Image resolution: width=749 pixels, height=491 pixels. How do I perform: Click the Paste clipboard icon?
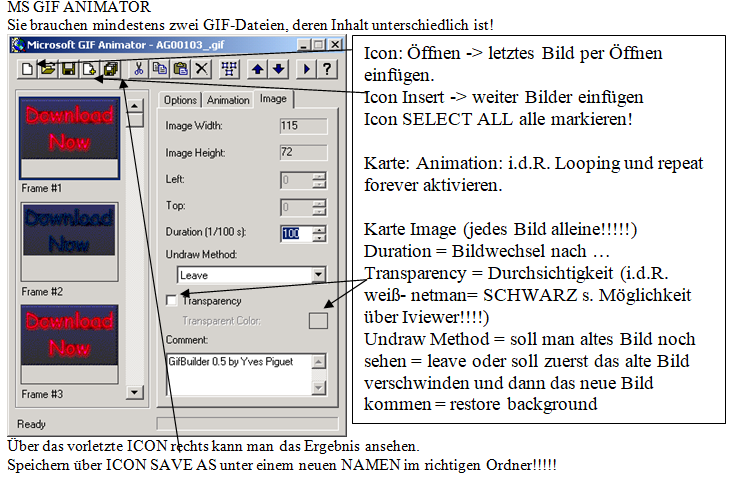[x=181, y=68]
